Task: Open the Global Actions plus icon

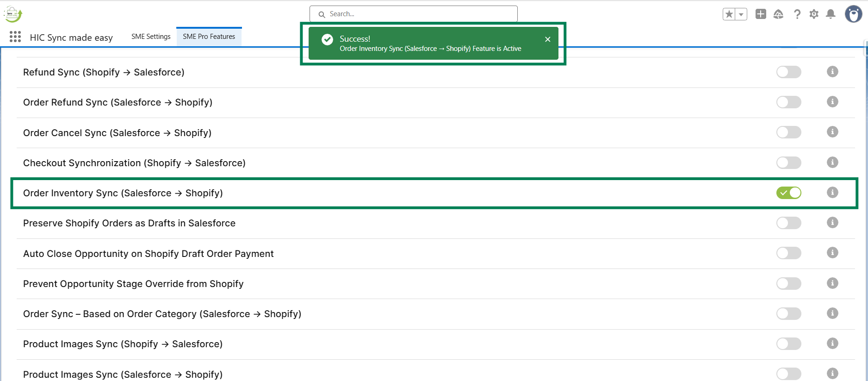Action: [x=761, y=14]
